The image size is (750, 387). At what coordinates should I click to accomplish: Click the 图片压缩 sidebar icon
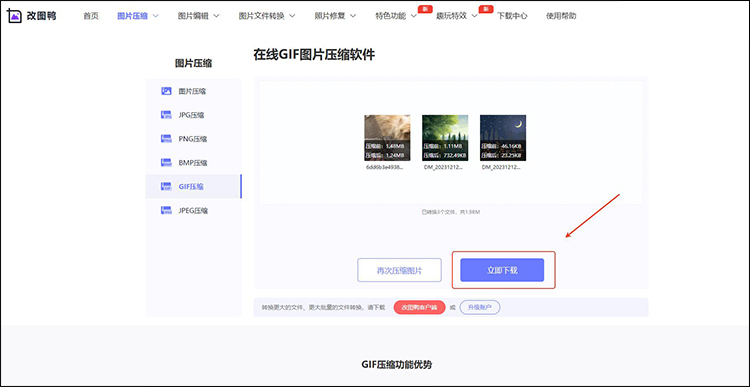pos(166,91)
